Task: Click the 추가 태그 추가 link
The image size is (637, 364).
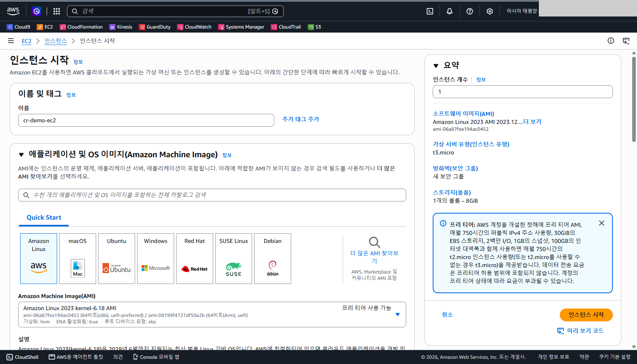Action: pyautogui.click(x=301, y=119)
